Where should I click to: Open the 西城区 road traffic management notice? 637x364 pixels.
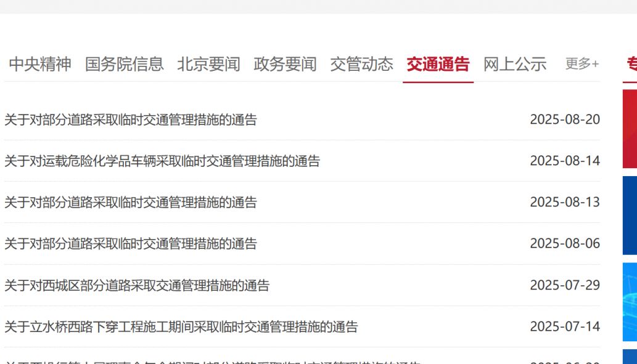137,285
